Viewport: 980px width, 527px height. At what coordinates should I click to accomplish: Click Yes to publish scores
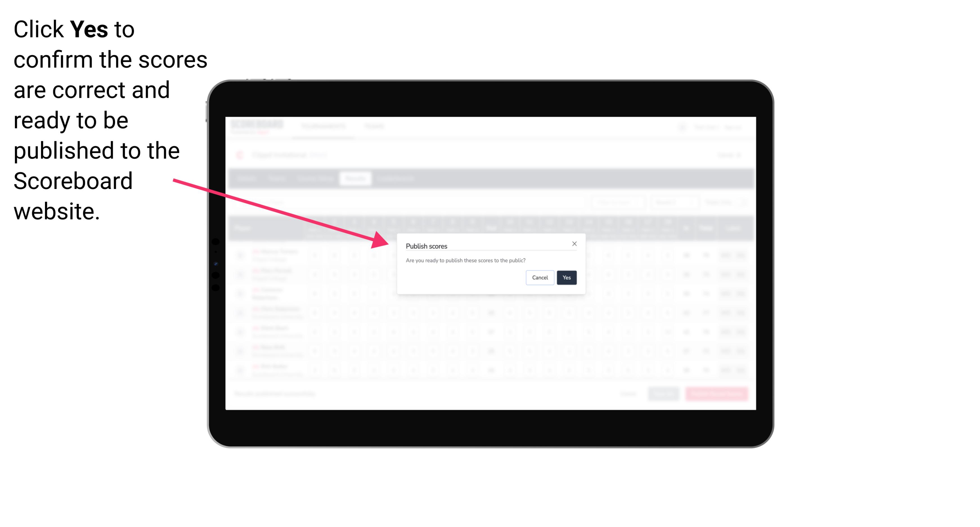[x=566, y=277]
